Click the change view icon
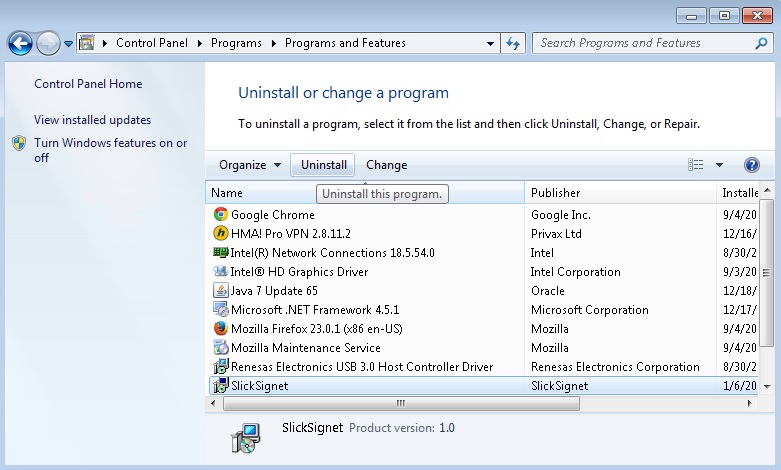Image resolution: width=781 pixels, height=470 pixels. coord(695,165)
